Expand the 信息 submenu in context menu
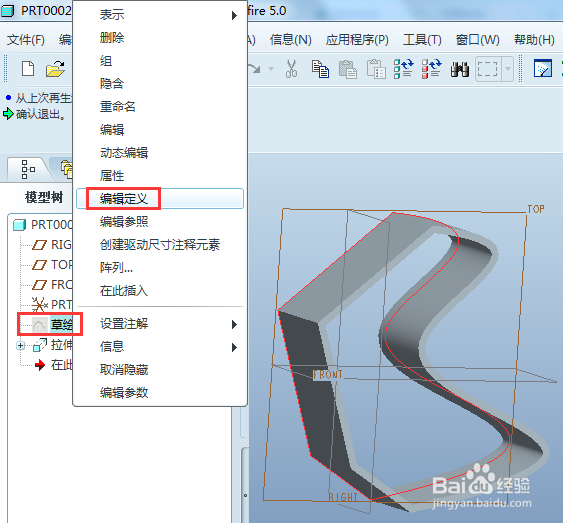The width and height of the screenshot is (563, 523). click(160, 347)
